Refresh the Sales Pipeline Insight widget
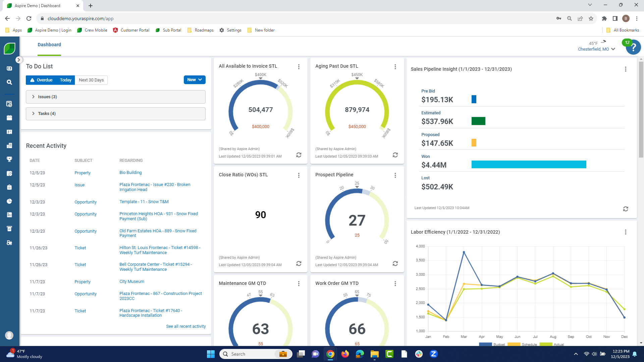This screenshot has width=644, height=362. (x=626, y=209)
